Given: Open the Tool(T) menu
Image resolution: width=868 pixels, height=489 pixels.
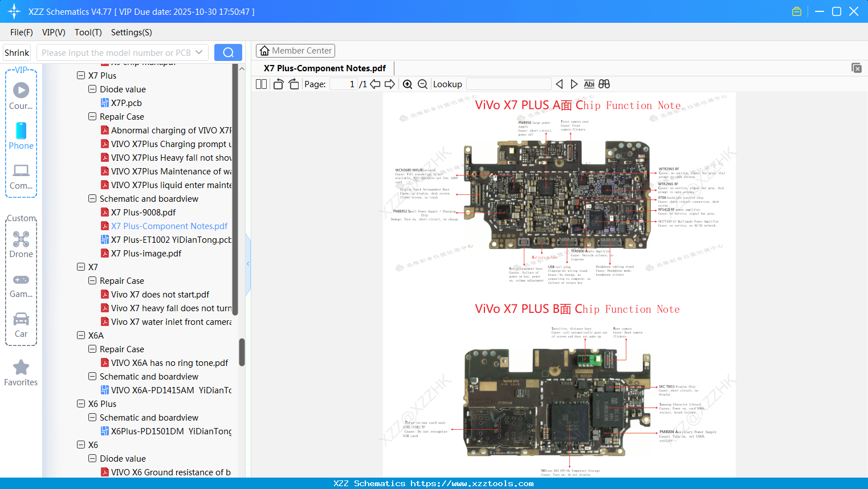Looking at the screenshot, I should pyautogui.click(x=88, y=32).
